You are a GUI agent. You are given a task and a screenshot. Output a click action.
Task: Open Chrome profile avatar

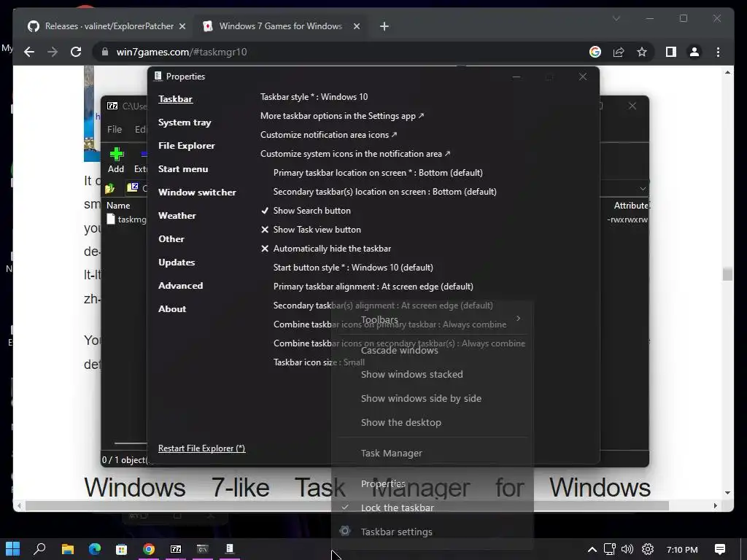click(x=694, y=52)
